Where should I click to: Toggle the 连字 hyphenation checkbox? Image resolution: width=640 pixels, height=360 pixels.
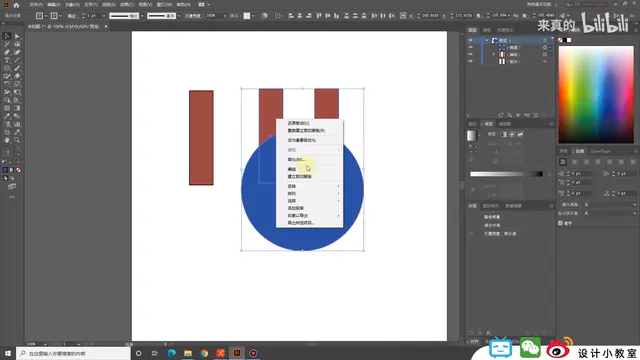pyautogui.click(x=560, y=223)
